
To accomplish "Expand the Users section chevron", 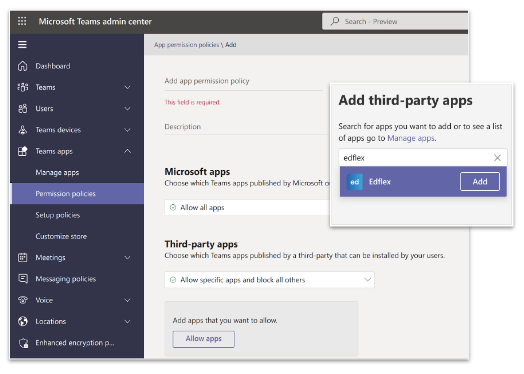I will pos(127,109).
